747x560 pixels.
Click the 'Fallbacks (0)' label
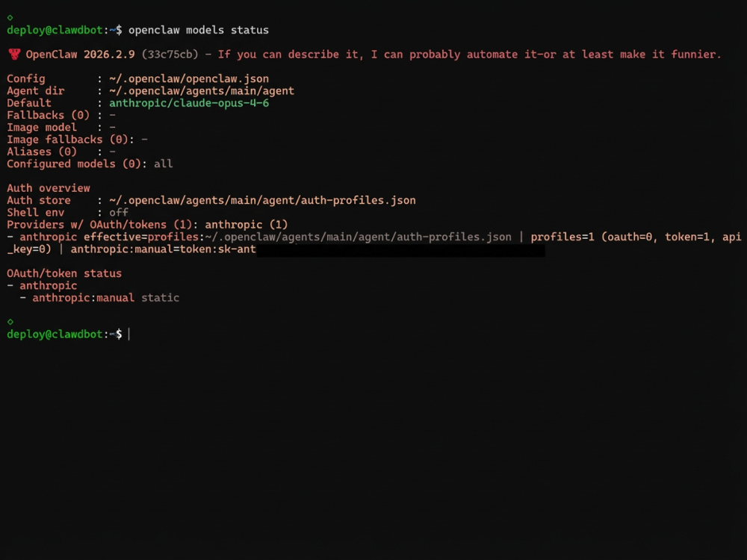pyautogui.click(x=48, y=115)
